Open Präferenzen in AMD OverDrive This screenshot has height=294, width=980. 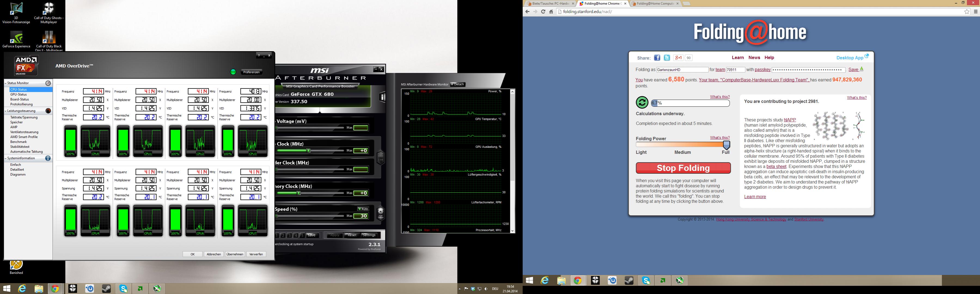tap(252, 72)
